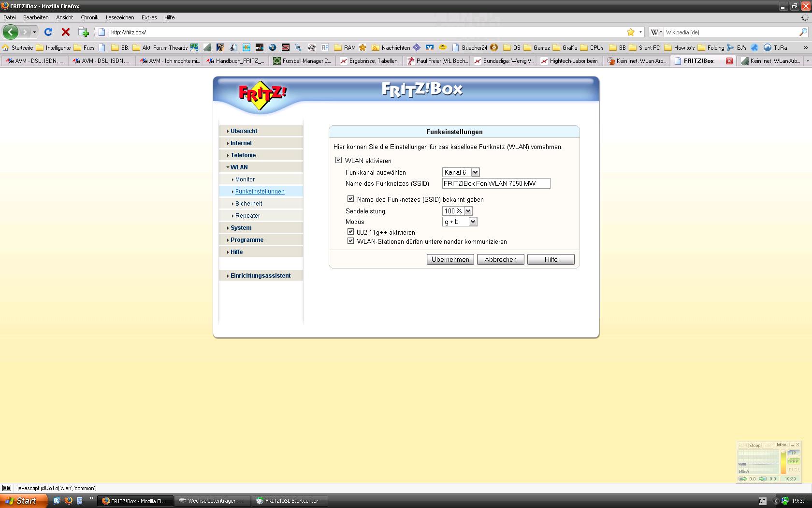
Task: Open the 'Wechseldatenträger' taskbar window
Action: 212,501
